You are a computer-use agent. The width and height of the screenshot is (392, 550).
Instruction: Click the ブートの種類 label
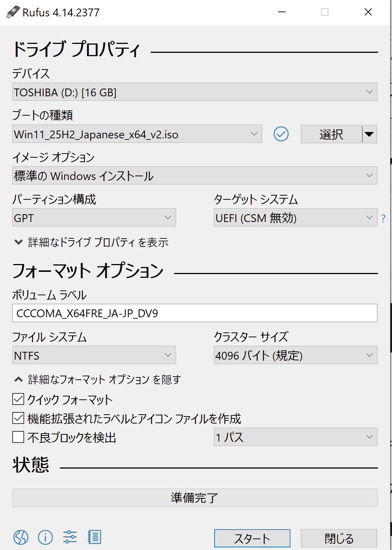click(x=43, y=115)
